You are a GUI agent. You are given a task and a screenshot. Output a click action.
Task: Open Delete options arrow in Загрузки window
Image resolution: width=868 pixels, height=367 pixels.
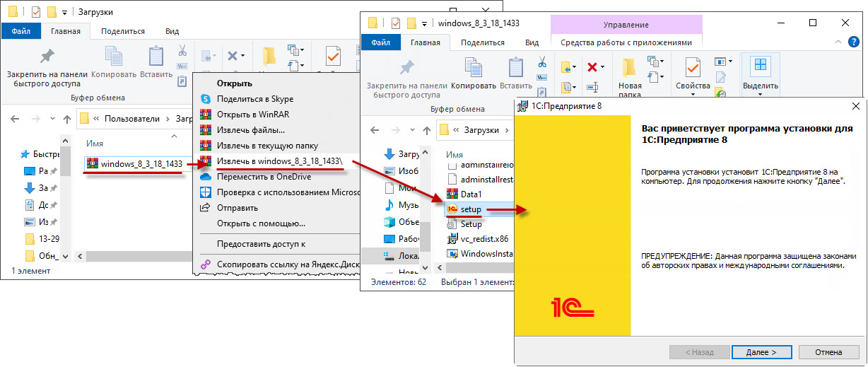point(242,55)
